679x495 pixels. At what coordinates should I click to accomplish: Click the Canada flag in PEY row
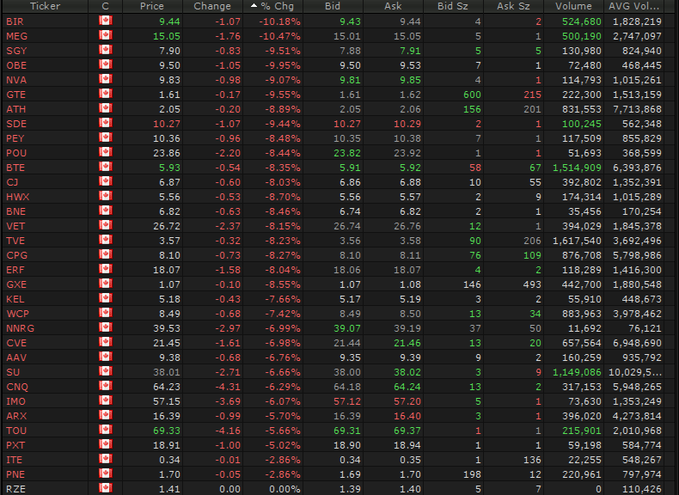105,137
